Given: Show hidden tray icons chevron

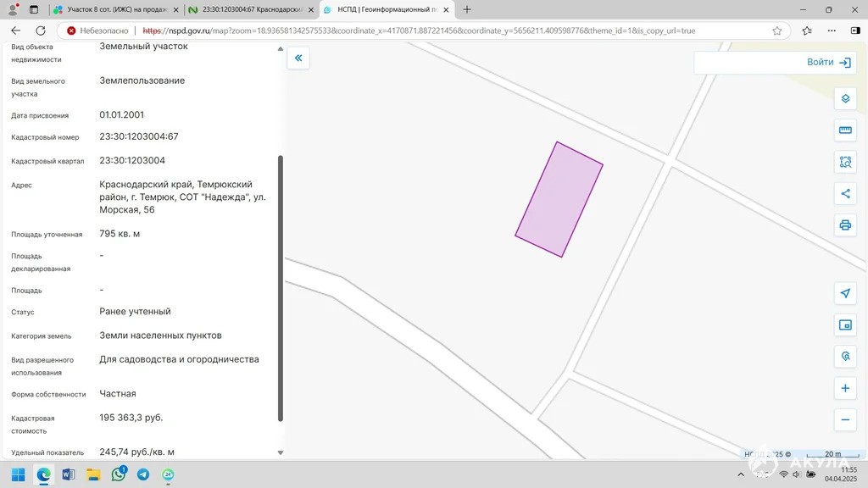Looking at the screenshot, I should pos(741,474).
